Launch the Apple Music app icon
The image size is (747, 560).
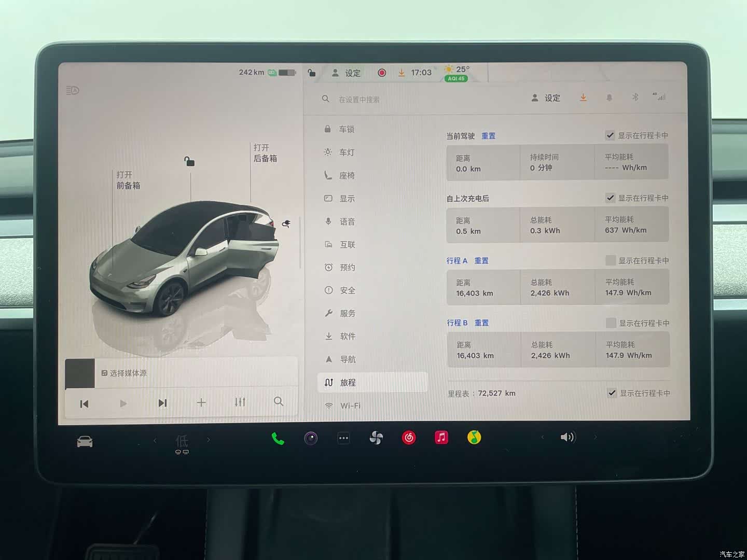[441, 437]
